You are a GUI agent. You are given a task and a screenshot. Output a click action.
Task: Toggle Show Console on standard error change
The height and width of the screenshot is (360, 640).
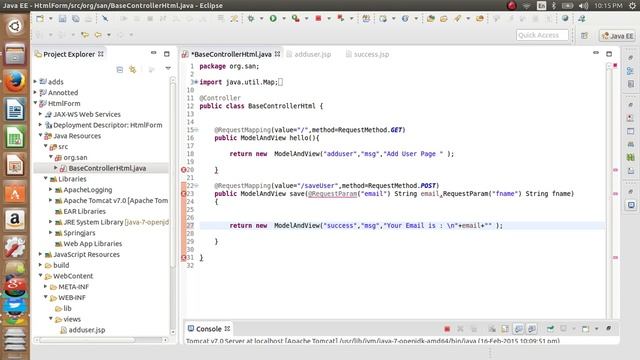pyautogui.click(x=531, y=329)
